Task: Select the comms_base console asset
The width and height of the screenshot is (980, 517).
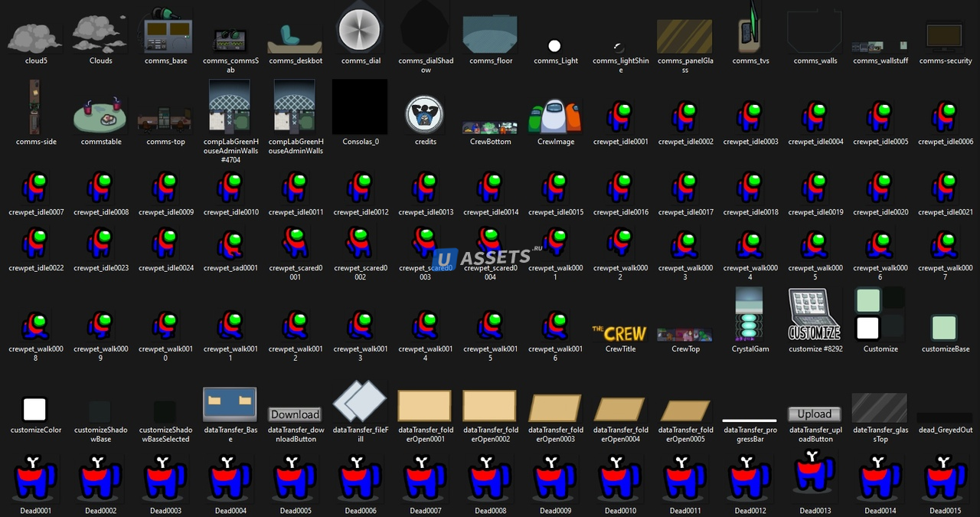Action: click(165, 31)
